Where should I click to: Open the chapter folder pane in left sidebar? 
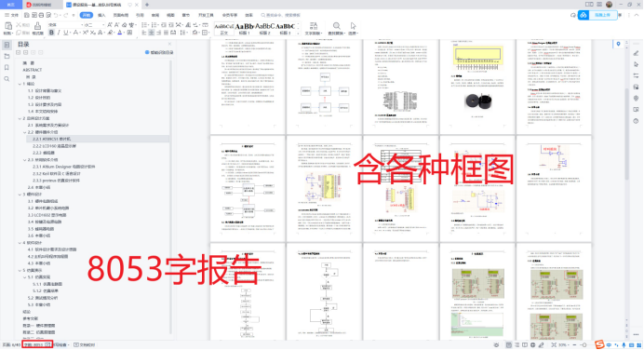7,56
